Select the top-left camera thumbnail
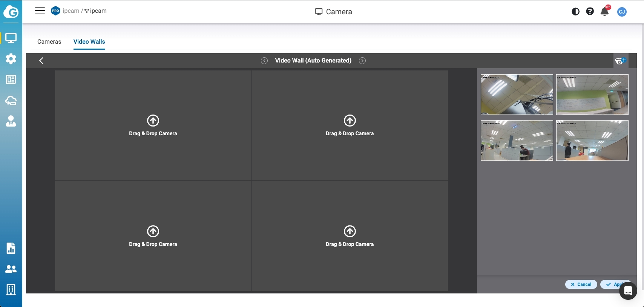The height and width of the screenshot is (307, 644). coord(517,95)
